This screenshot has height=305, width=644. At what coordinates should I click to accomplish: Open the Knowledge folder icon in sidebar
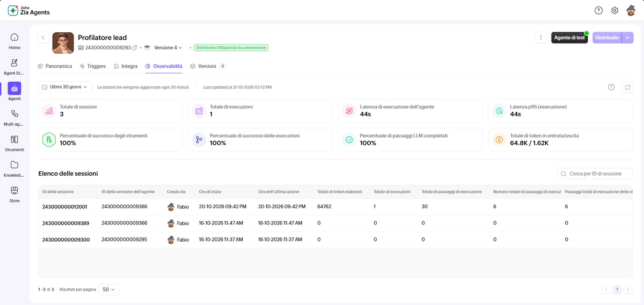(14, 169)
